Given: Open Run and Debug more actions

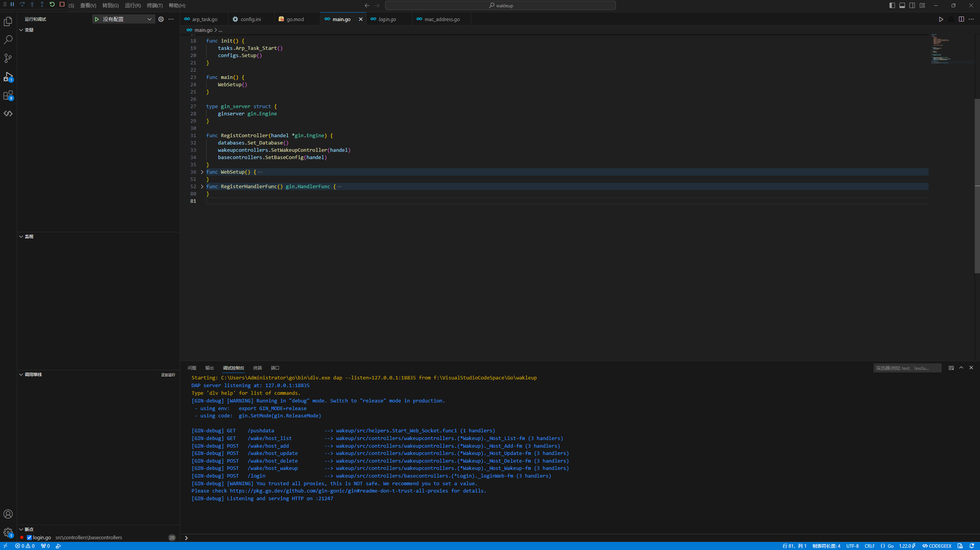Looking at the screenshot, I should point(171,19).
